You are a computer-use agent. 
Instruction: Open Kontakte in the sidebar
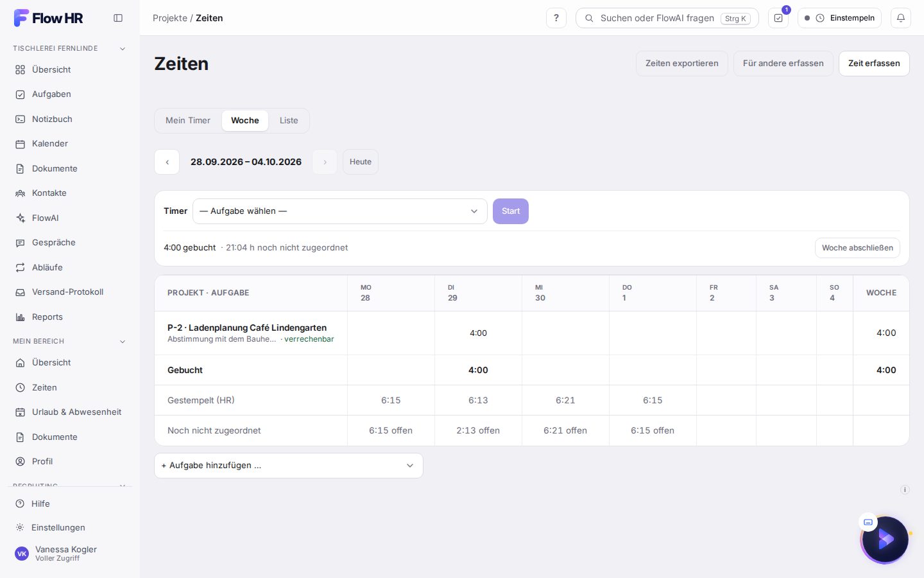69,193
